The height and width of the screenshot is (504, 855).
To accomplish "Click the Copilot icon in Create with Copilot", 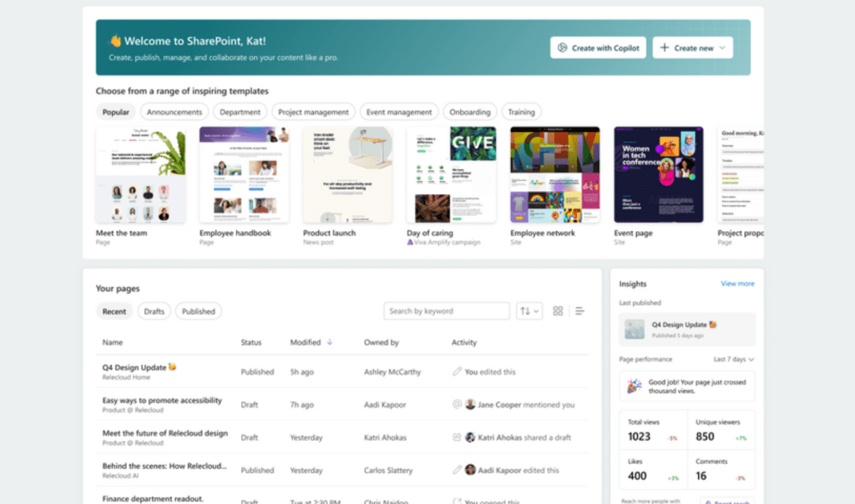I will [x=563, y=48].
